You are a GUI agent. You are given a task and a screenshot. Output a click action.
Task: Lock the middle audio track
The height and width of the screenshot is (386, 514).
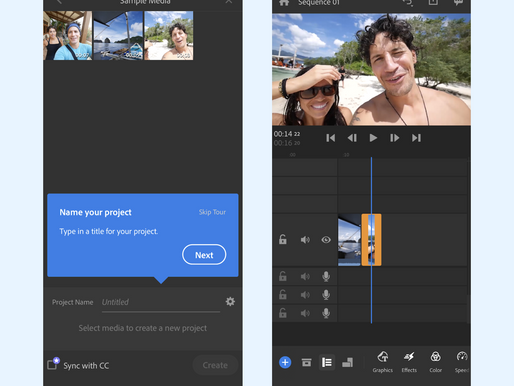coord(283,294)
